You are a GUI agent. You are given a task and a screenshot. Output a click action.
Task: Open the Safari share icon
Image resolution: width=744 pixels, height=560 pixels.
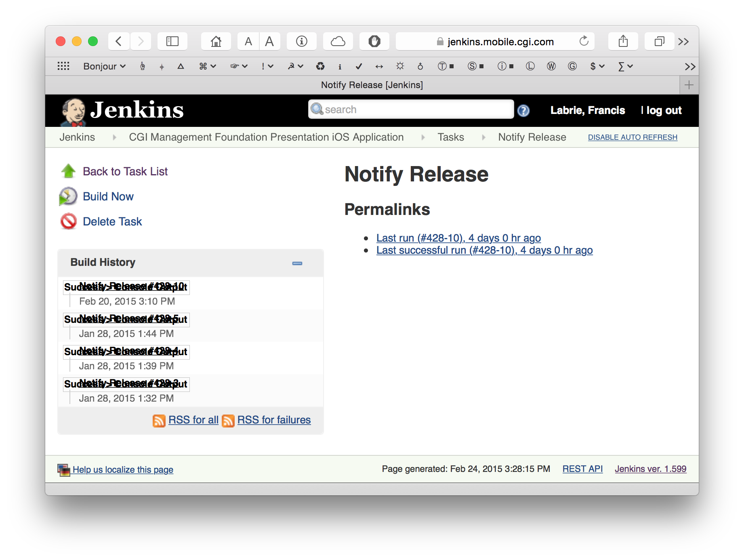623,42
